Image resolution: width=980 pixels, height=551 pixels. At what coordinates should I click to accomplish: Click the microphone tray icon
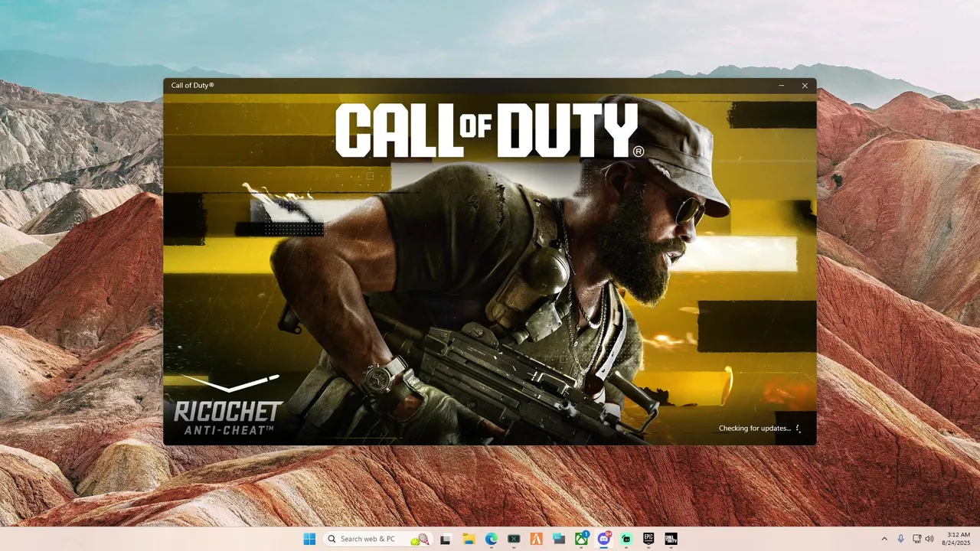pos(900,539)
